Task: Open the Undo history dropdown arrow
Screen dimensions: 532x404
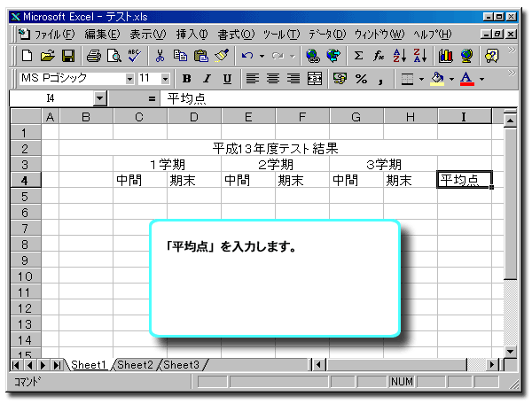Action: tap(262, 56)
